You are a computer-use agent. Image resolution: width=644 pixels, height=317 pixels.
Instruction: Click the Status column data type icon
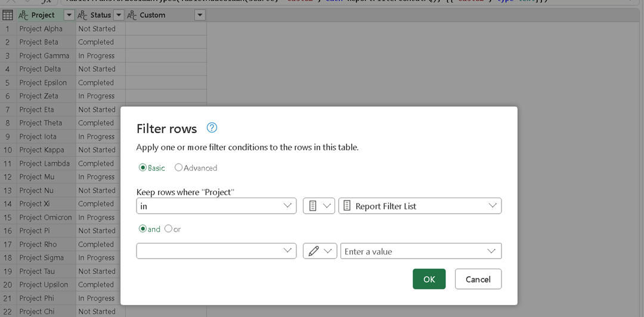pyautogui.click(x=83, y=15)
